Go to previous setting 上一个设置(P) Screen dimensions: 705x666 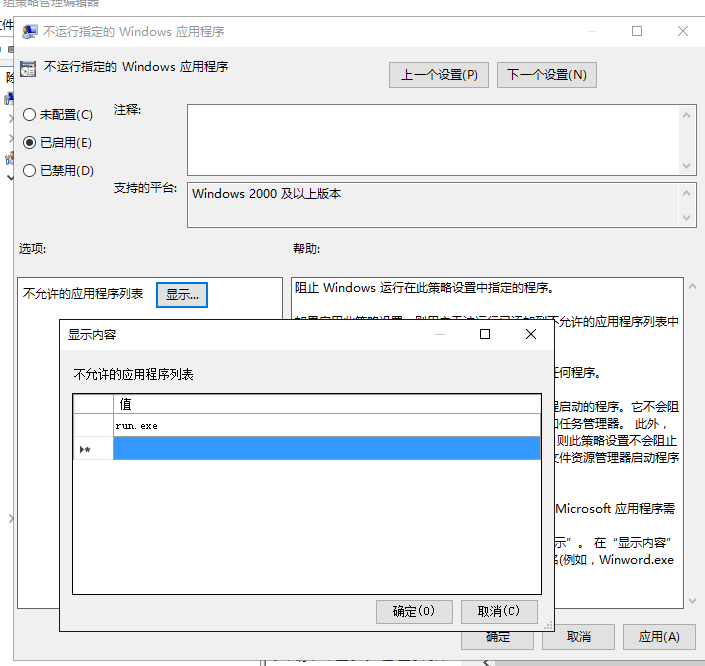click(439, 75)
